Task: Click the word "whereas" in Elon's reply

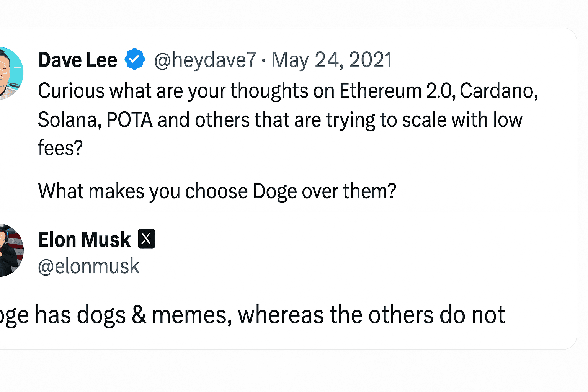Action: point(281,315)
